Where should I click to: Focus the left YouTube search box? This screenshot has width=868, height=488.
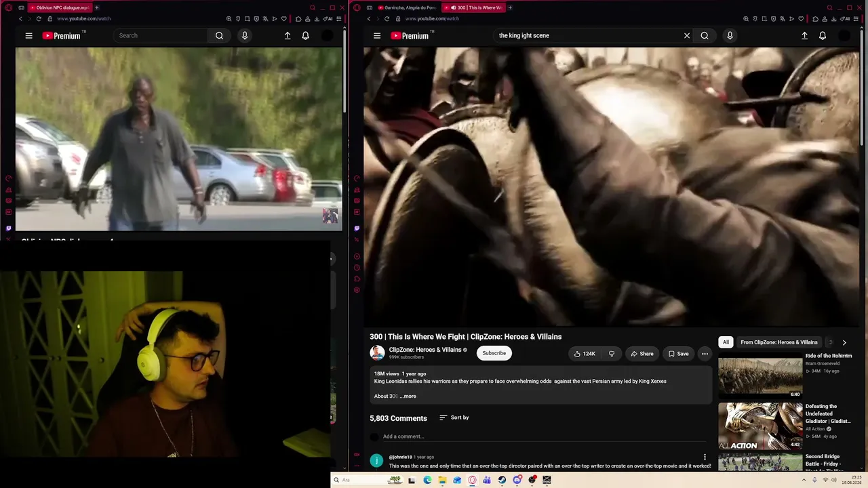tap(161, 36)
